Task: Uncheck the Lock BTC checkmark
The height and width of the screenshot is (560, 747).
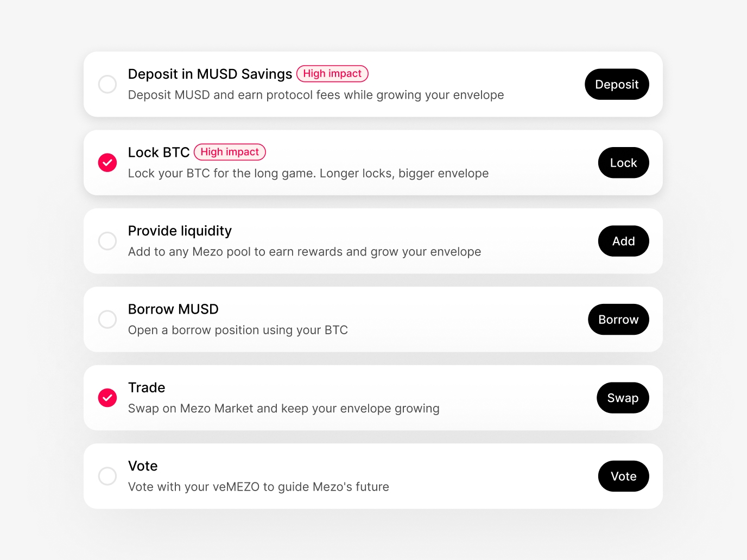Action: (107, 163)
